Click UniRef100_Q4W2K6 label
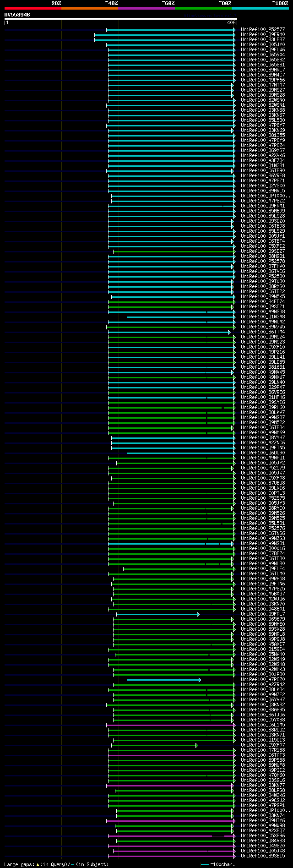293x868 pixels. (263, 796)
